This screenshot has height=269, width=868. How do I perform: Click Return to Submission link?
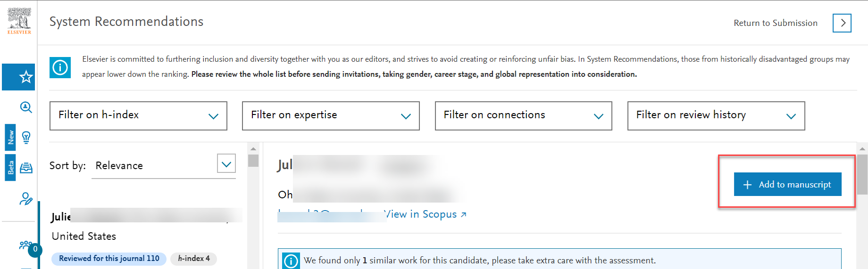(775, 23)
